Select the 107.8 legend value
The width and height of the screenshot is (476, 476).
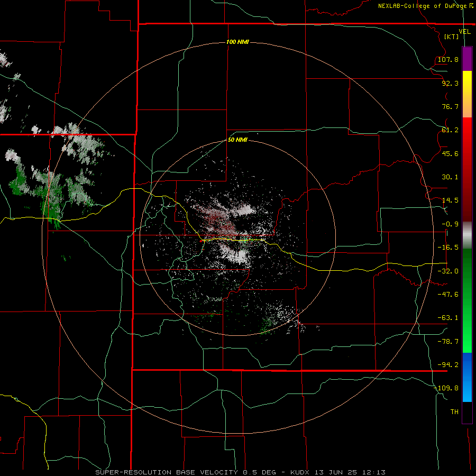[448, 59]
